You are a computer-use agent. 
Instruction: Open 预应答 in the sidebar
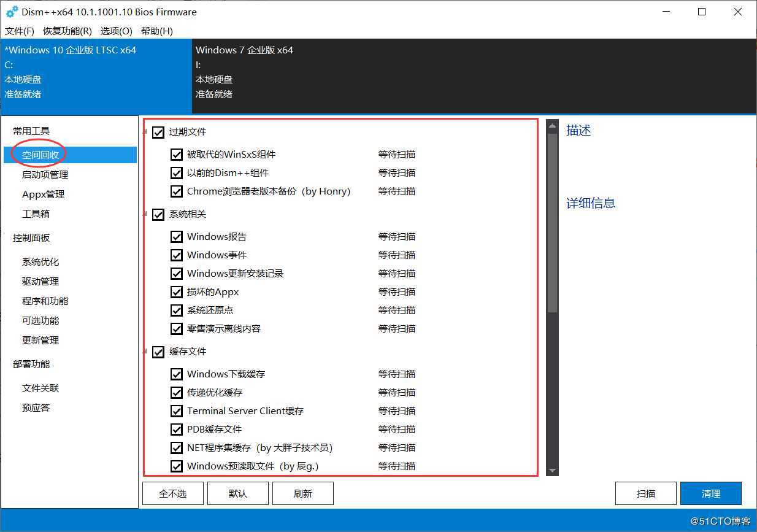(x=36, y=407)
